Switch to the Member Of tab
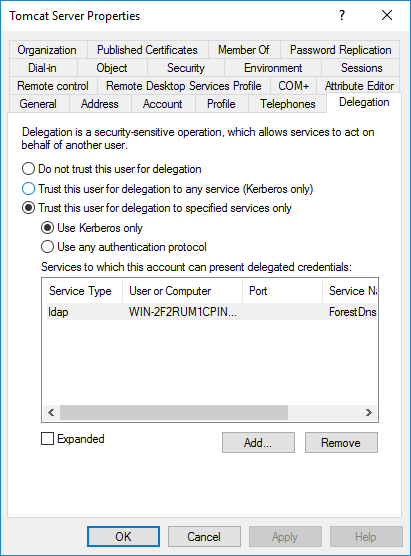 (x=244, y=50)
